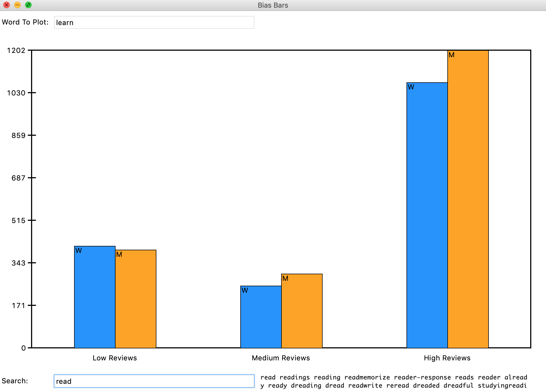The height and width of the screenshot is (392, 546).
Task: Select the tall blue W bar under High Reviews
Action: [x=426, y=213]
